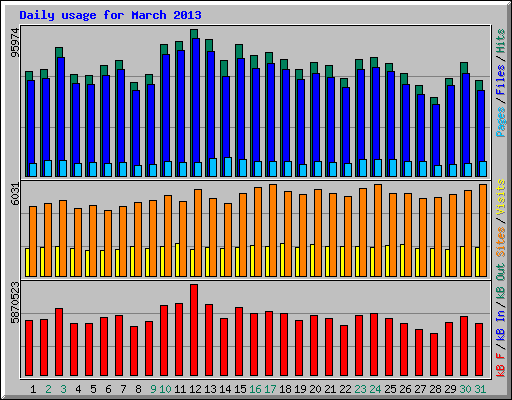Click the 'Hits' legend label
512x400 pixels.
pyautogui.click(x=501, y=42)
